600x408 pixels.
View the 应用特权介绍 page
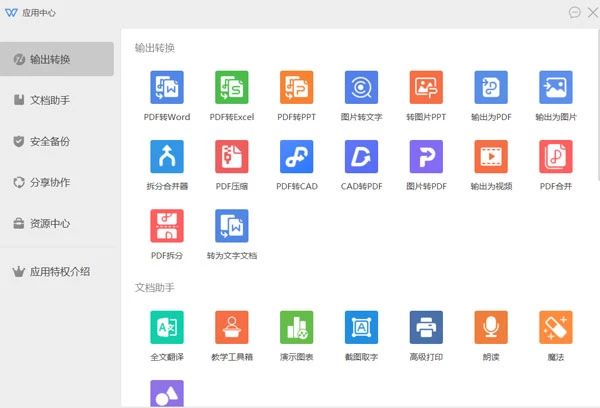pos(57,272)
